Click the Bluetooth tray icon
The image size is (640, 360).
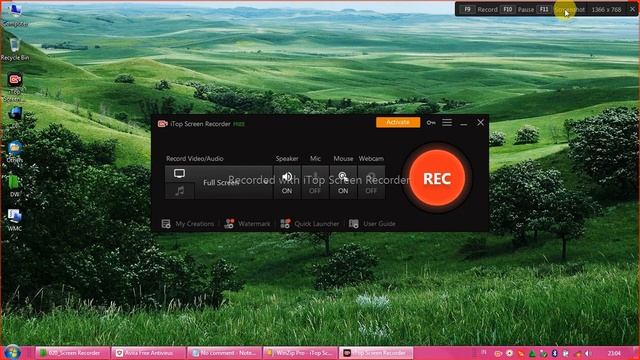pyautogui.click(x=555, y=353)
